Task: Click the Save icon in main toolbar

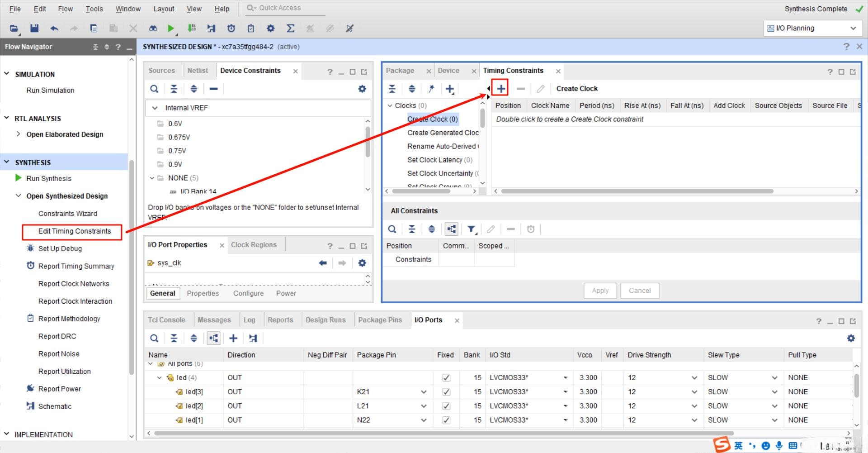Action: 34,29
